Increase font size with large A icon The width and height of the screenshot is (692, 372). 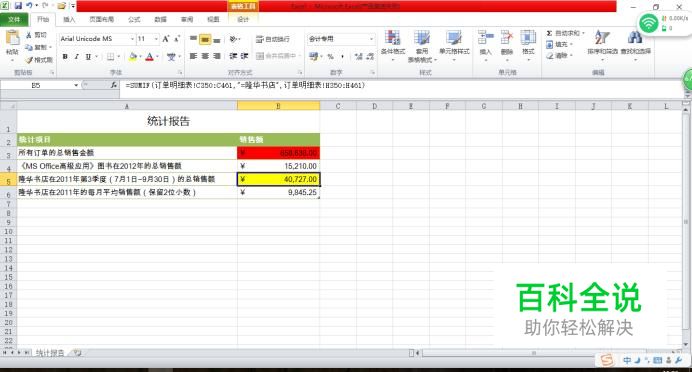click(165, 39)
